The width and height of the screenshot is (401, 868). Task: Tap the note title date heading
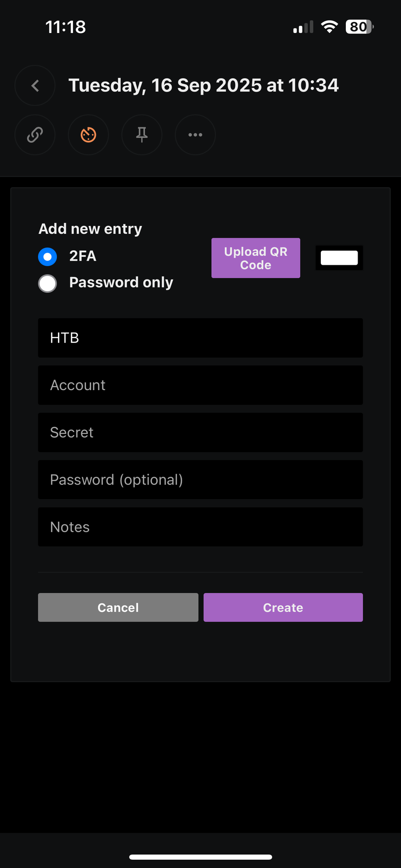203,86
